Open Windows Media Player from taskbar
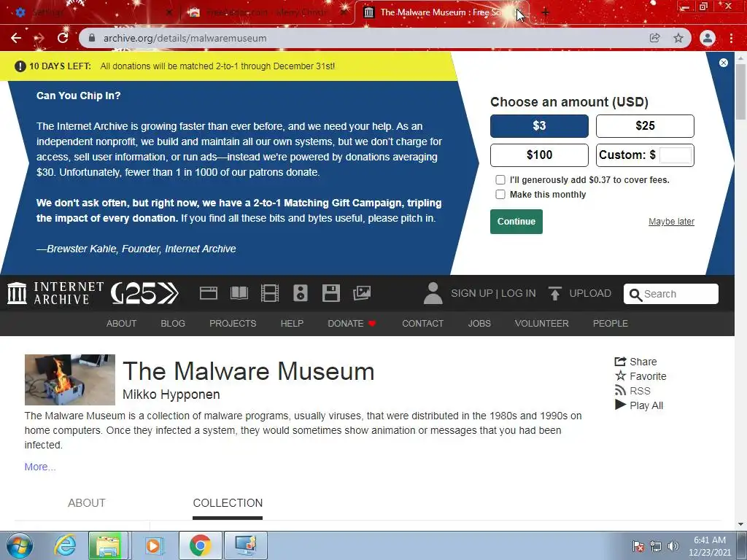The height and width of the screenshot is (560, 747). tap(153, 545)
